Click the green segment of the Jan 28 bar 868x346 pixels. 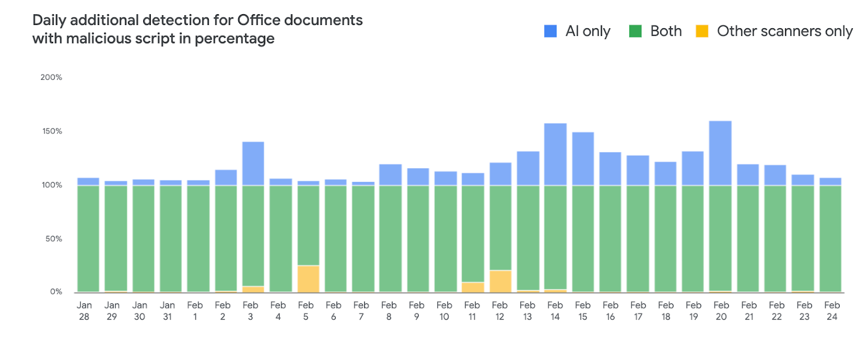tap(88, 239)
